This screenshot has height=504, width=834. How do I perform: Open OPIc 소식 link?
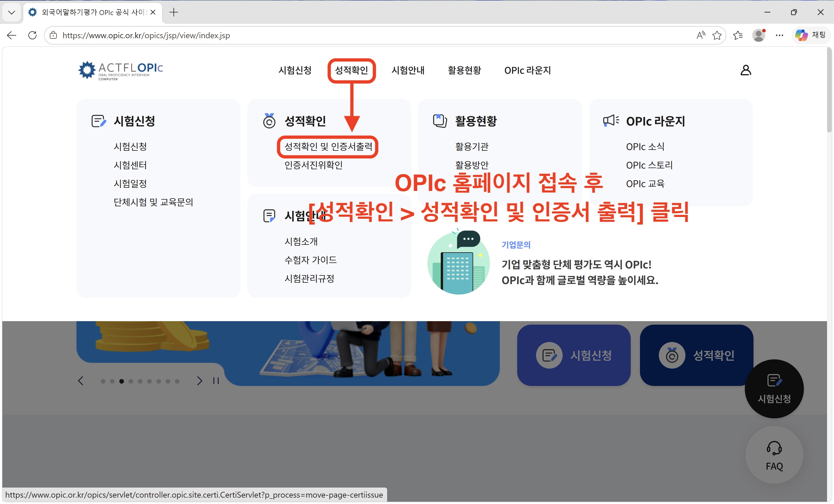pyautogui.click(x=645, y=146)
